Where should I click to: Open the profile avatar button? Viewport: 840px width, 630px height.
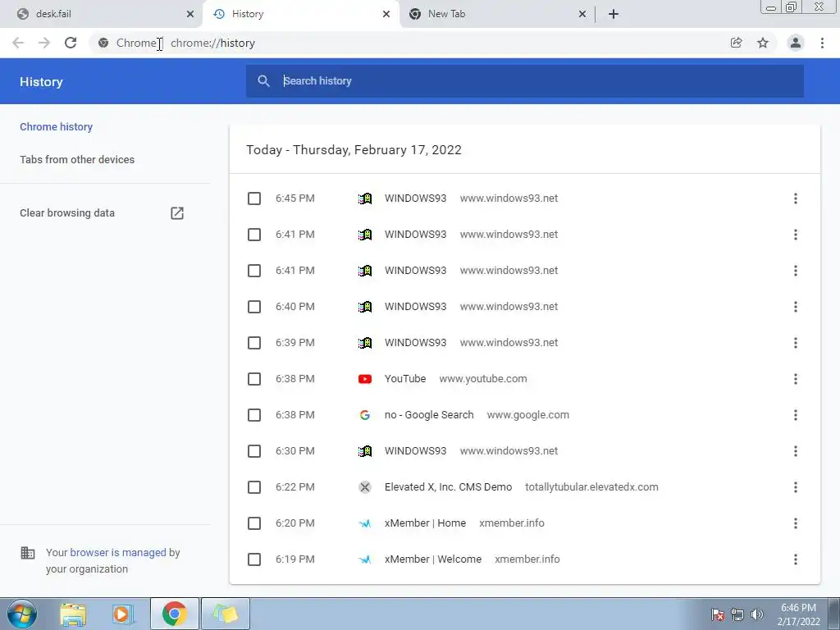796,43
